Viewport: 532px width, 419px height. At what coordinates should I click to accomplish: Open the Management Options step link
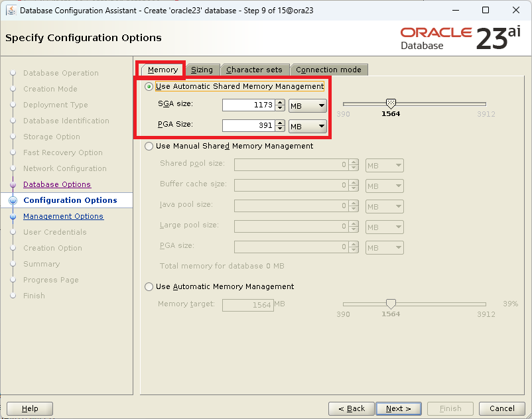[x=63, y=216]
